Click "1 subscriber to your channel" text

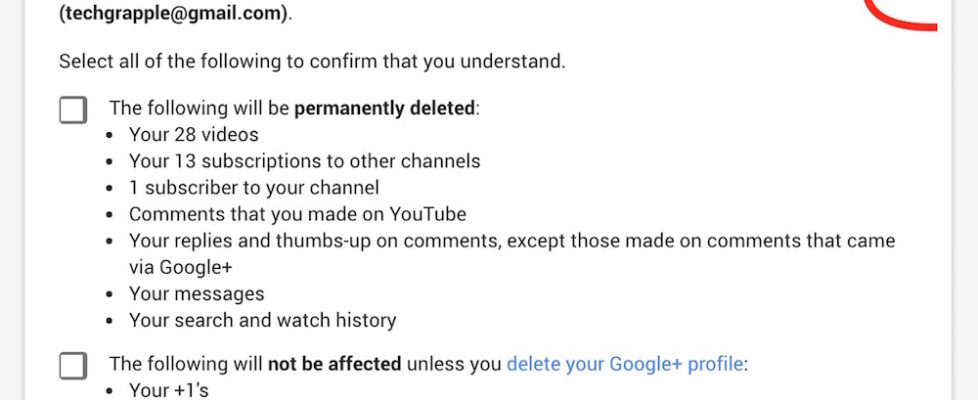254,187
